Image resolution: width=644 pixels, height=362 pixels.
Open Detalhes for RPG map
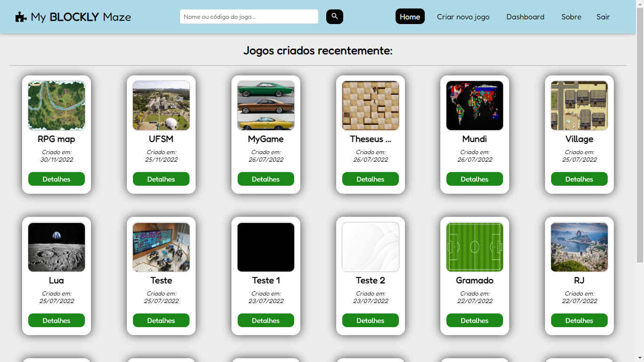[57, 179]
